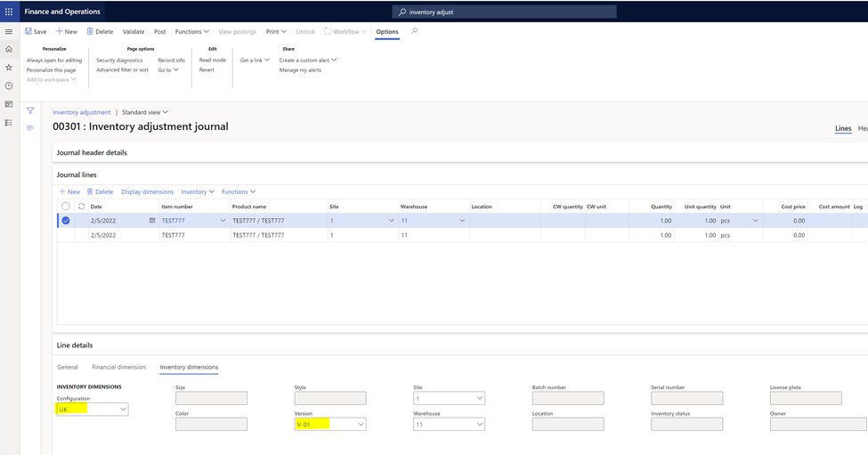This screenshot has height=455, width=868.
Task: Open Favorites star in the sidebar
Action: tap(9, 68)
